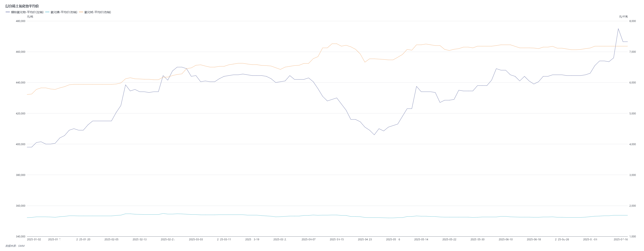Toggle the 氧化镝-平均价(右轴) legend series
This screenshot has height=251, width=644.
[64, 12]
